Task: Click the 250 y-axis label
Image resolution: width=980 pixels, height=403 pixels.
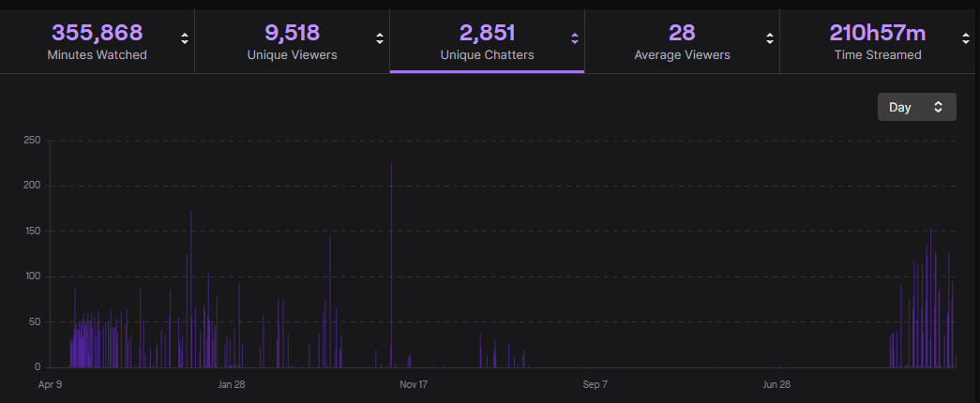Action: tap(32, 140)
